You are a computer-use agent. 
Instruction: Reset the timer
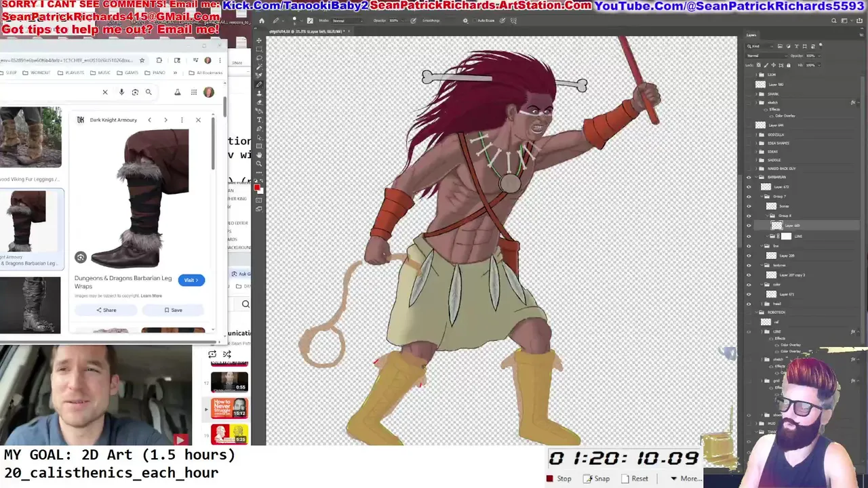635,479
